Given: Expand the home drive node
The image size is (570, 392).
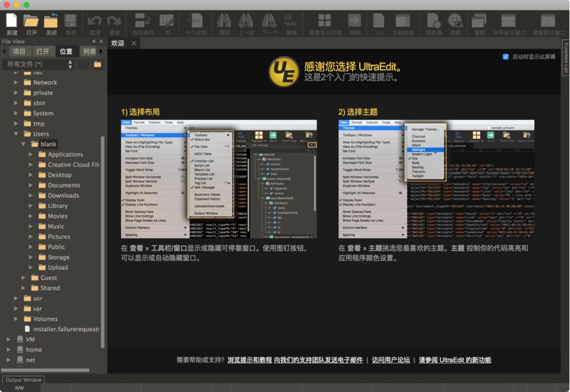Looking at the screenshot, I should (x=9, y=350).
